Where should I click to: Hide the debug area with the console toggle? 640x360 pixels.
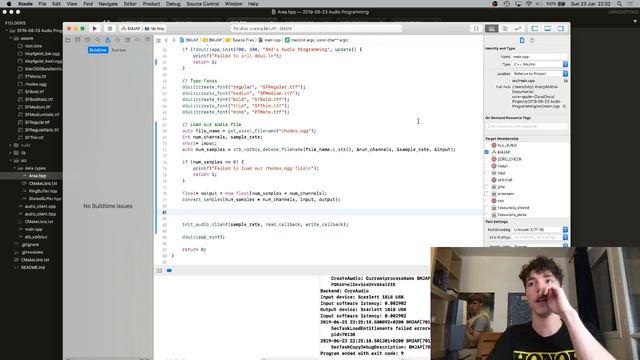click(x=159, y=270)
